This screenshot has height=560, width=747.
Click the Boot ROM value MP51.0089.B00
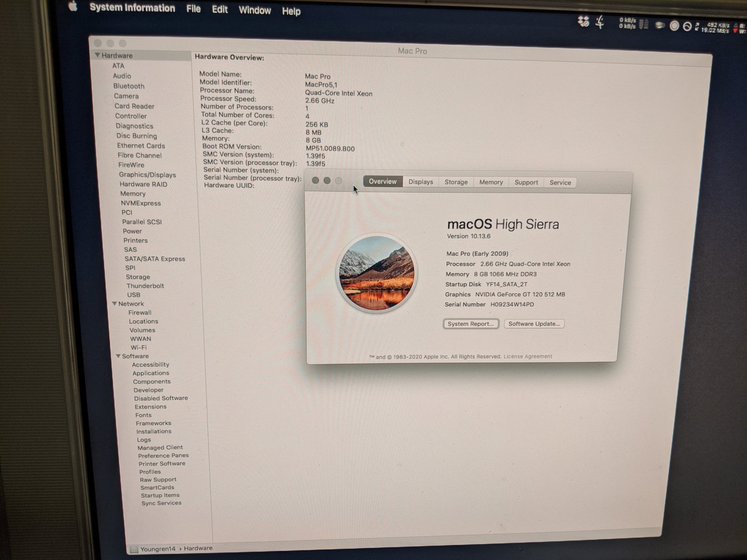(x=330, y=149)
